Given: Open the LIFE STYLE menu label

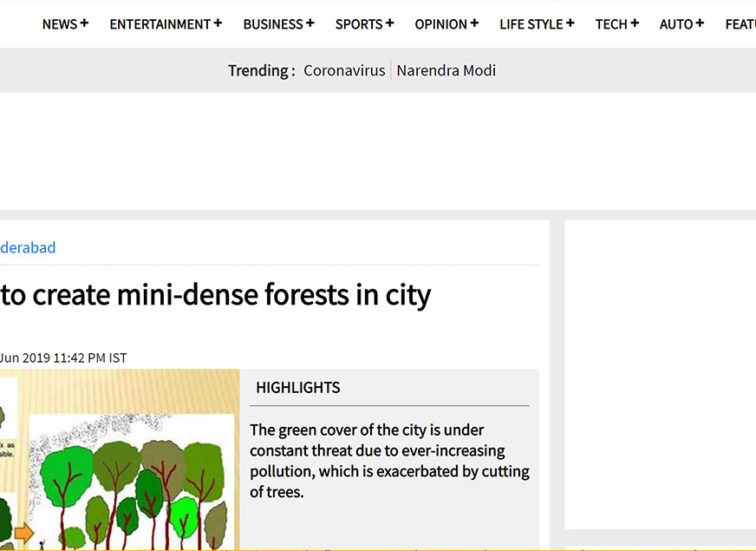Looking at the screenshot, I should 531,24.
